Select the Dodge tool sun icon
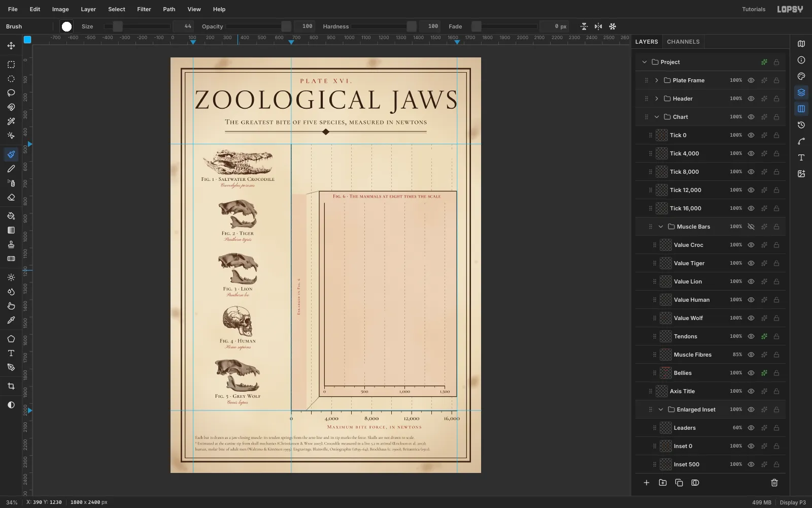812x508 pixels. pos(11,277)
